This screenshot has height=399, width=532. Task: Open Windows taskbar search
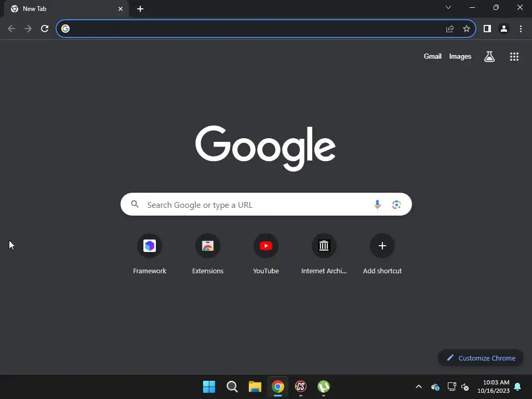coord(232,387)
